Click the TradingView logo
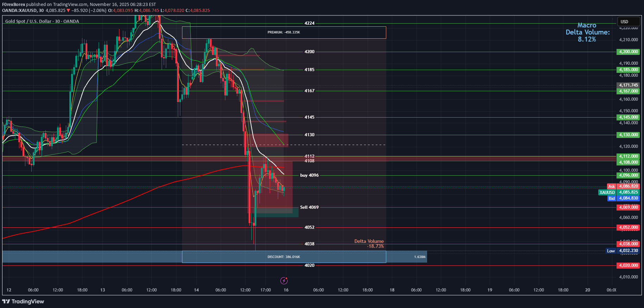Screen dimensions: 644x308 pyautogui.click(x=23, y=302)
